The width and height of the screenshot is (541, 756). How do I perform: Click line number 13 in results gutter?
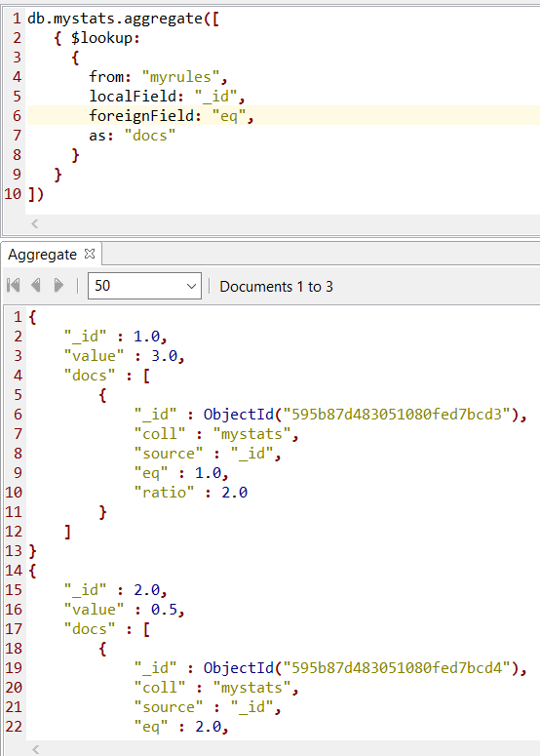(14, 550)
